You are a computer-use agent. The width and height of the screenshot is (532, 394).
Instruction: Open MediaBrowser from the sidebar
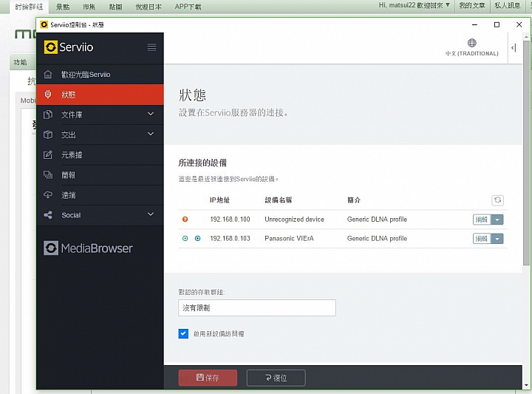88,248
